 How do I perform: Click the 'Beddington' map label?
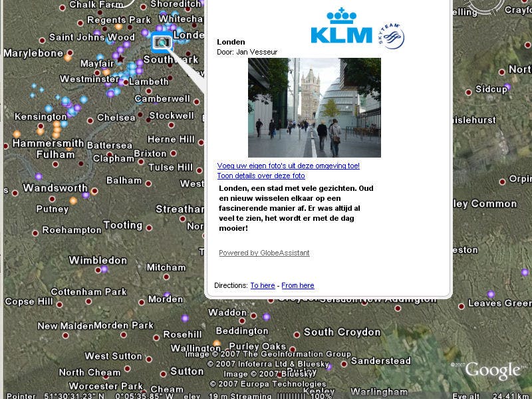pos(242,331)
